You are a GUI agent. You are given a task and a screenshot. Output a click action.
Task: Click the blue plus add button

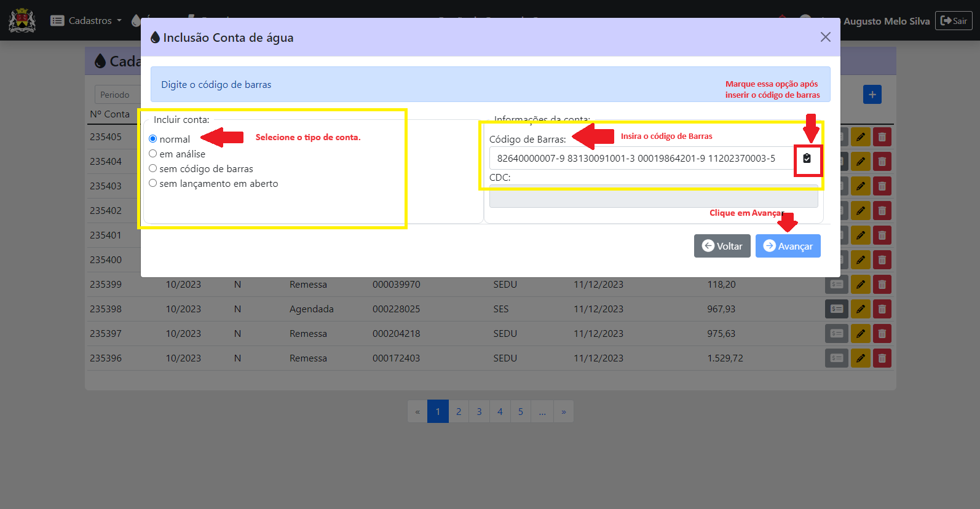[x=872, y=95]
